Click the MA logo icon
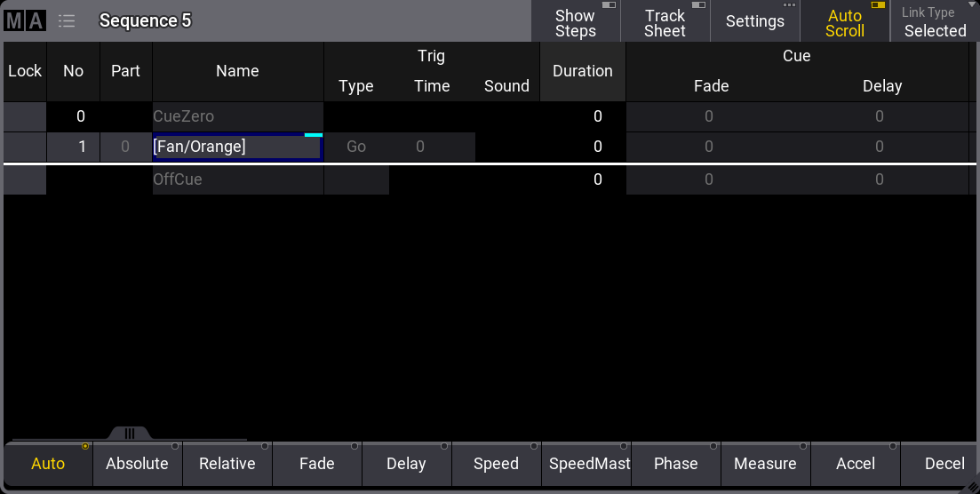This screenshot has width=980, height=494. coord(25,20)
